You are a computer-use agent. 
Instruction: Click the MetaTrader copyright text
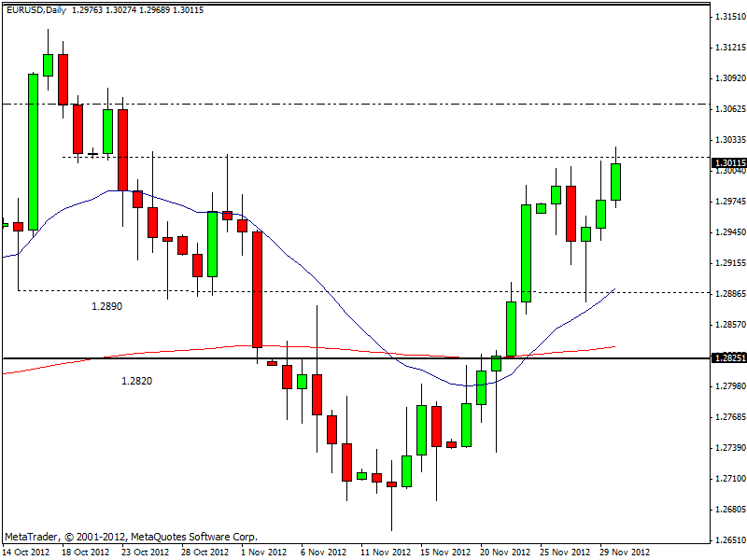(131, 537)
